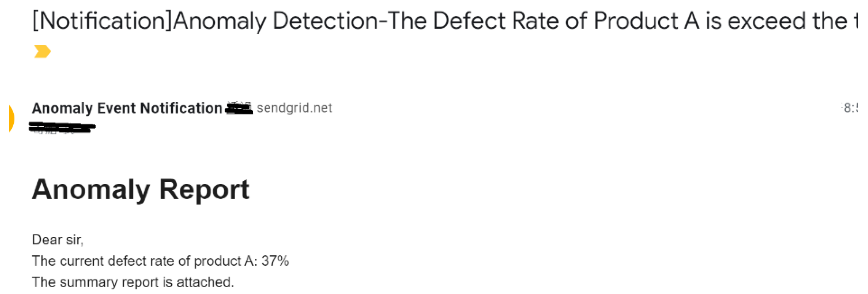Click the word "Anomaly" in report heading

[91, 190]
